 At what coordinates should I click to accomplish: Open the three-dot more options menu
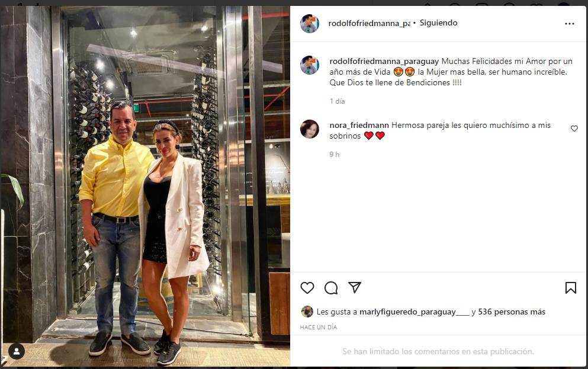[x=569, y=24]
